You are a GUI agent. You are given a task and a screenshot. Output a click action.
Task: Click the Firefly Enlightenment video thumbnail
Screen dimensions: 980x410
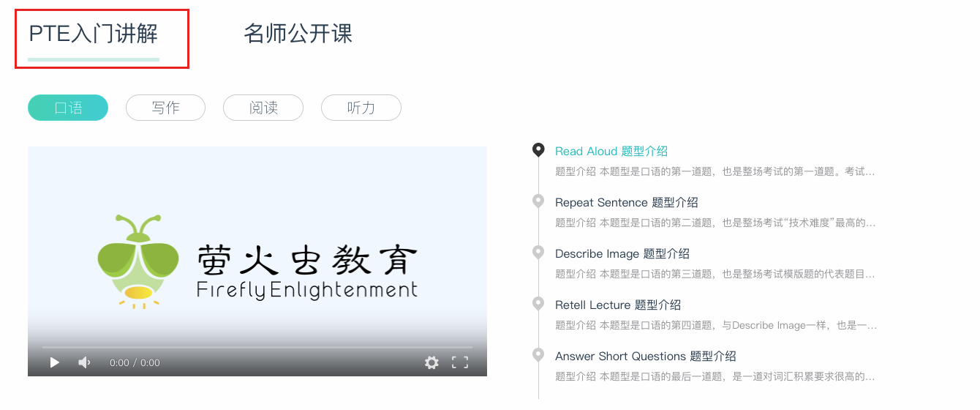[x=257, y=261]
